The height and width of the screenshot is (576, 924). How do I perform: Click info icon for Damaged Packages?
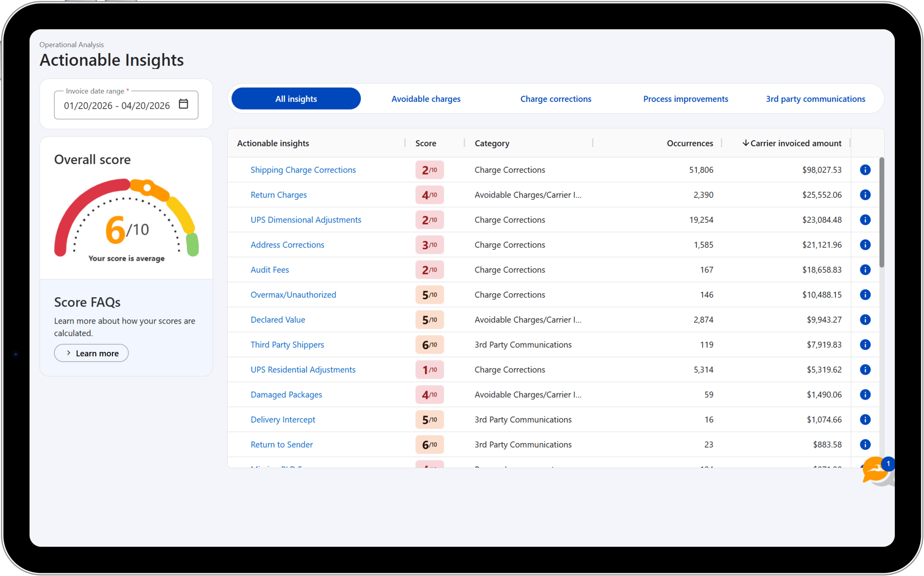coord(865,394)
